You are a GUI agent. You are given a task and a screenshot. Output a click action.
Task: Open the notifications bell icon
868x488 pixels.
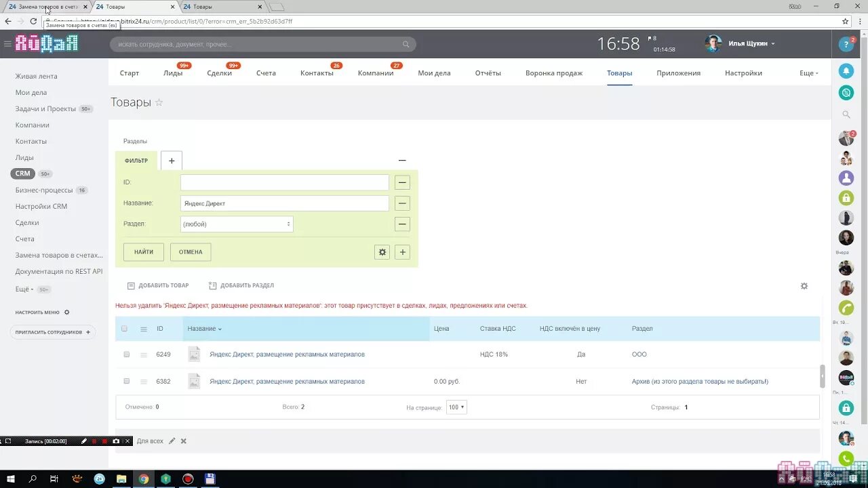[x=846, y=70]
